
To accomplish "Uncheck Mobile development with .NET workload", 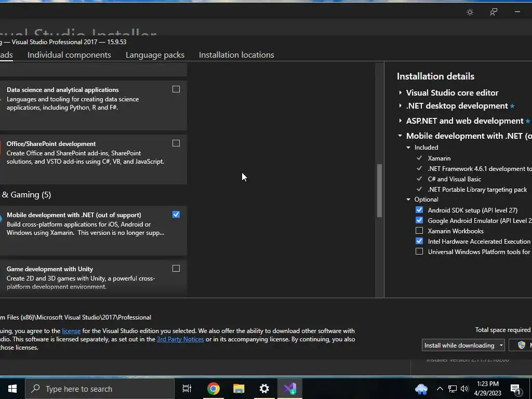I will tap(176, 215).
